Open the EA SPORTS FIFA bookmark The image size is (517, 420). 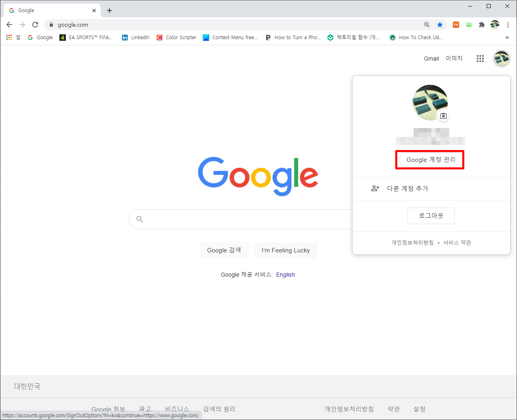tap(86, 37)
